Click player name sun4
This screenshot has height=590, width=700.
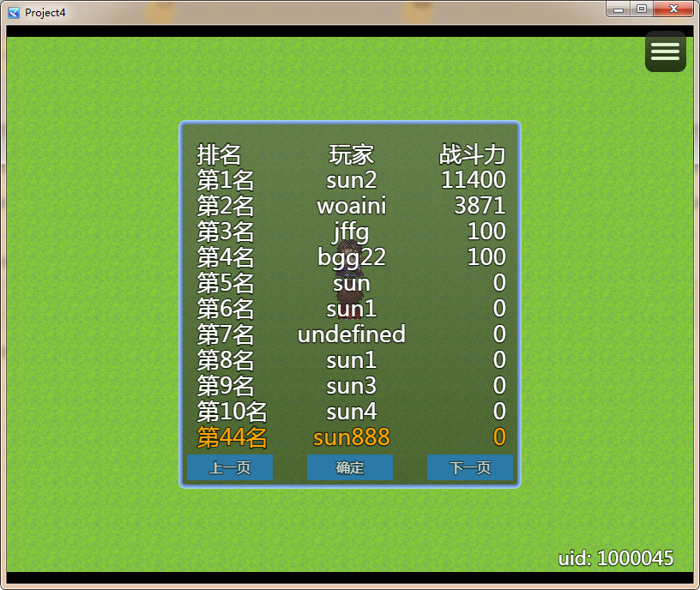click(x=352, y=412)
